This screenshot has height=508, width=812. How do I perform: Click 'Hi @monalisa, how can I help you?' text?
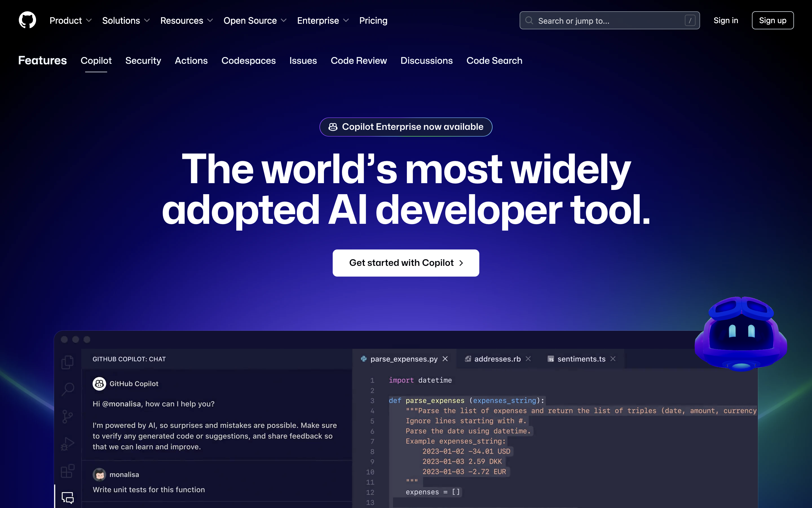(x=153, y=404)
